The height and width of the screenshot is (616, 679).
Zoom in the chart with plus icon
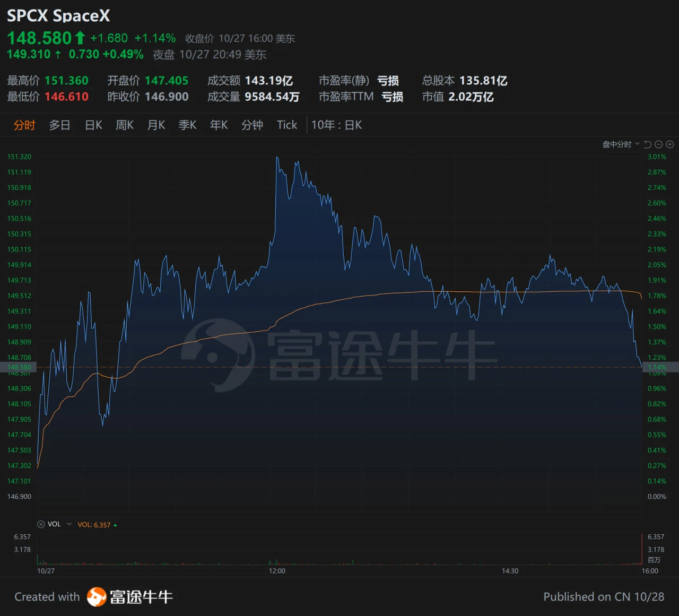pos(670,144)
